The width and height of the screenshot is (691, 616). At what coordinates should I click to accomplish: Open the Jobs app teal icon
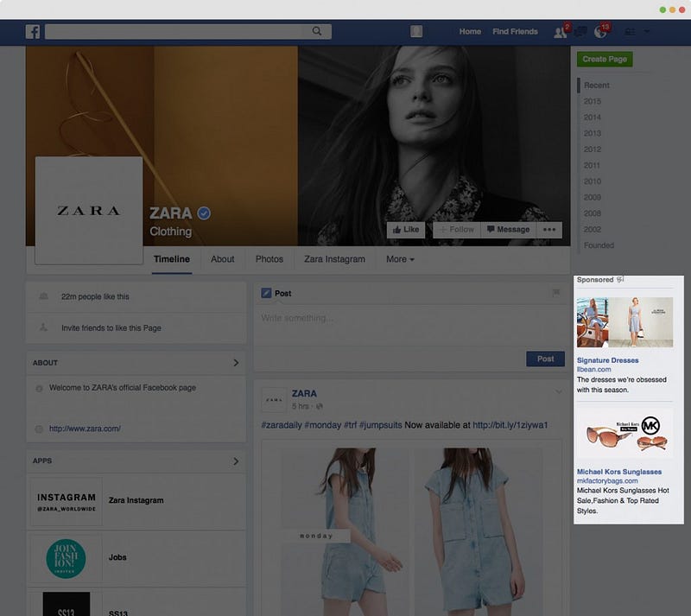(x=66, y=559)
